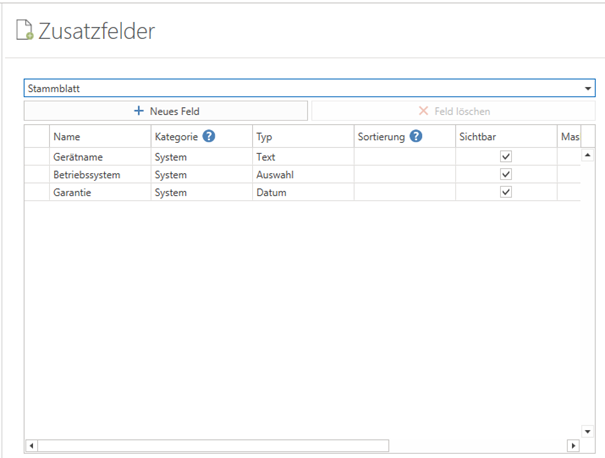The height and width of the screenshot is (458, 605).
Task: Click the Typ cell showing Datum
Action: [x=300, y=192]
